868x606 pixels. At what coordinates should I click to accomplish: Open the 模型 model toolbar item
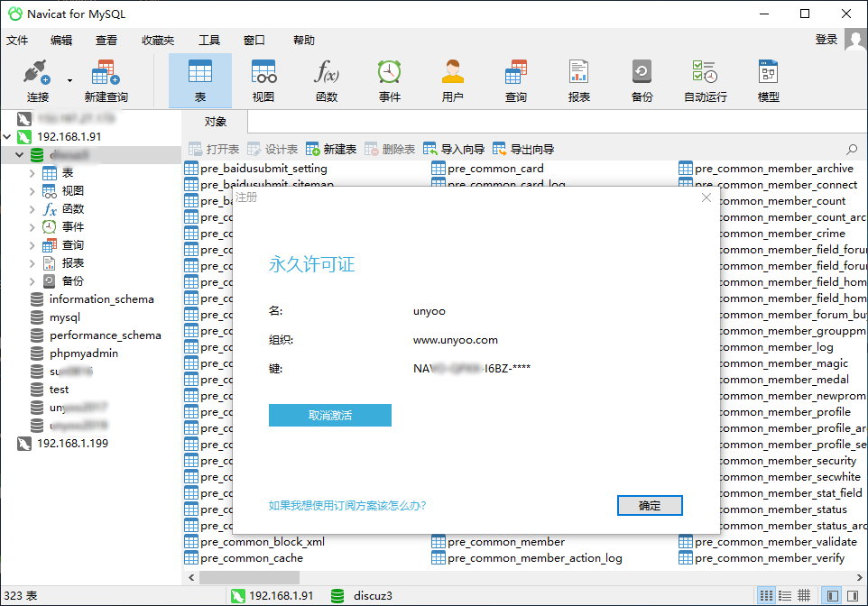pyautogui.click(x=769, y=81)
